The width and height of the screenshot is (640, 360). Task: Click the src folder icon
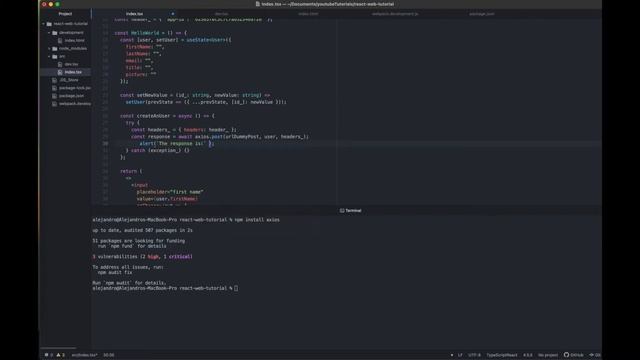point(55,56)
